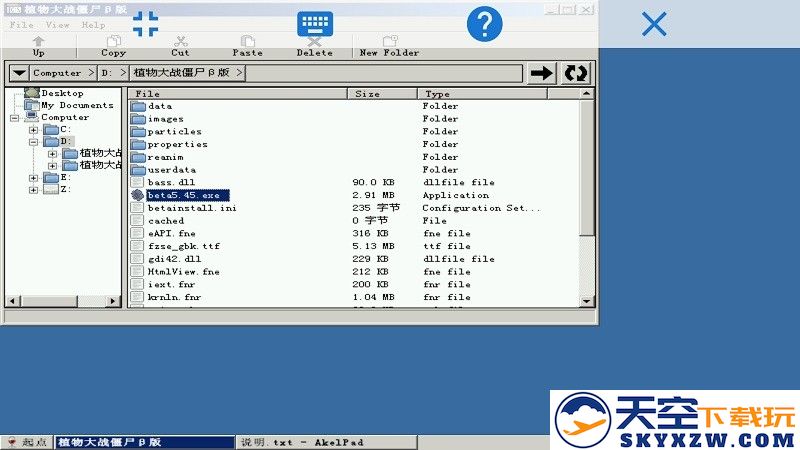Click the New Folder toolbar icon
Viewport: 800px width, 450px height.
390,41
